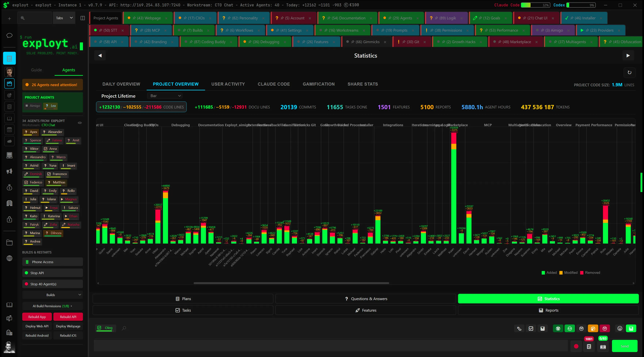Open the Gamification tab

pos(319,84)
